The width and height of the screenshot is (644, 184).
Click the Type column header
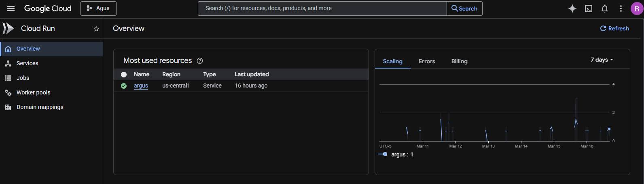[210, 74]
